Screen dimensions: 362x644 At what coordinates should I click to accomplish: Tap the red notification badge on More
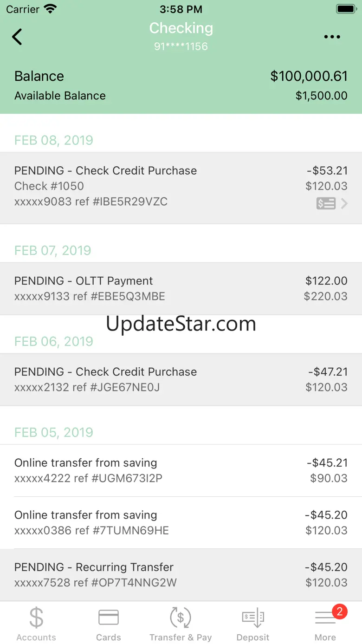[x=339, y=611]
